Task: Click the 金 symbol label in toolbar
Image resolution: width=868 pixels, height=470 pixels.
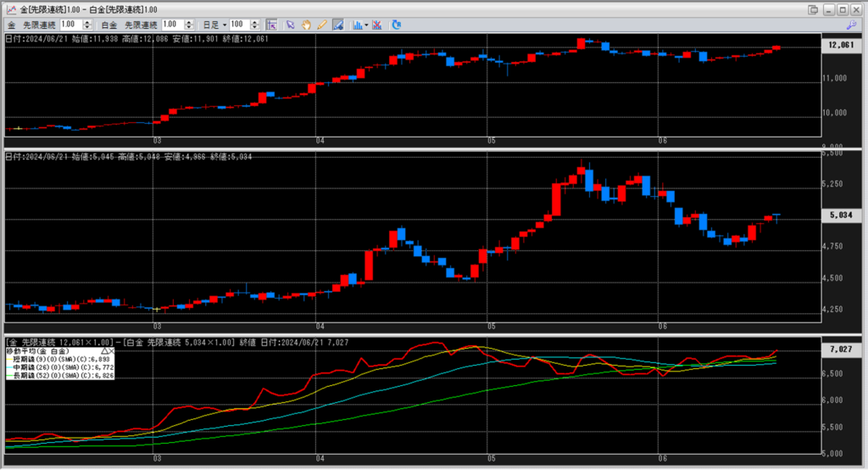Action: click(10, 25)
